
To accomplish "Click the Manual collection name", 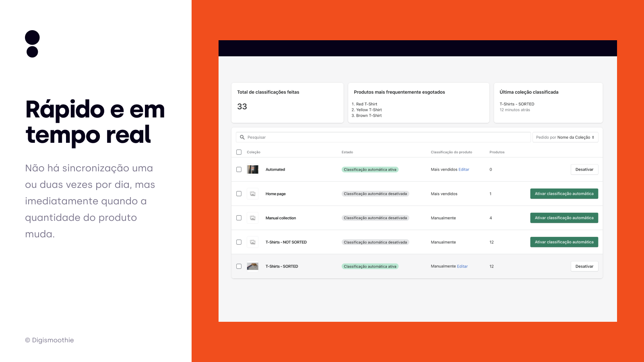I will (281, 218).
